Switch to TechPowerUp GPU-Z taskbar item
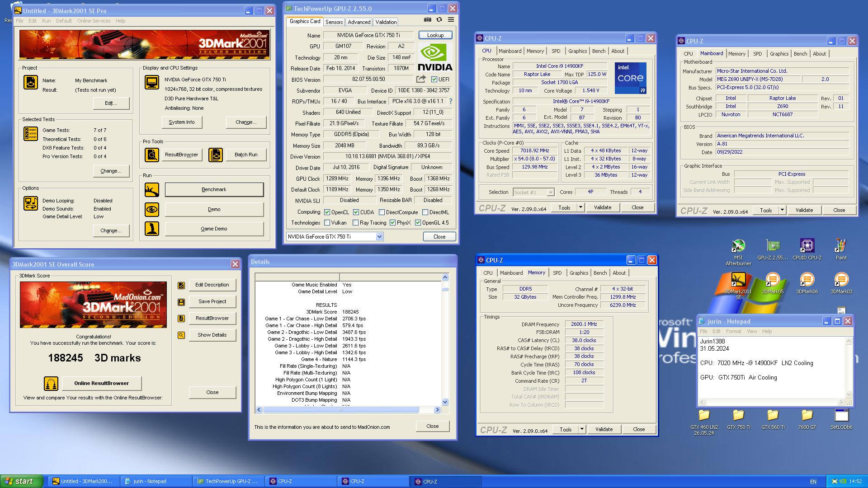Screen dimensions: 868x488 (228, 481)
